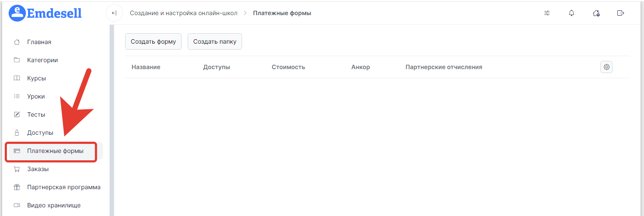Screen dimensions: 644x216
Task: Click breadcrumb Создание и настройка онлайн-школ
Action: point(183,13)
